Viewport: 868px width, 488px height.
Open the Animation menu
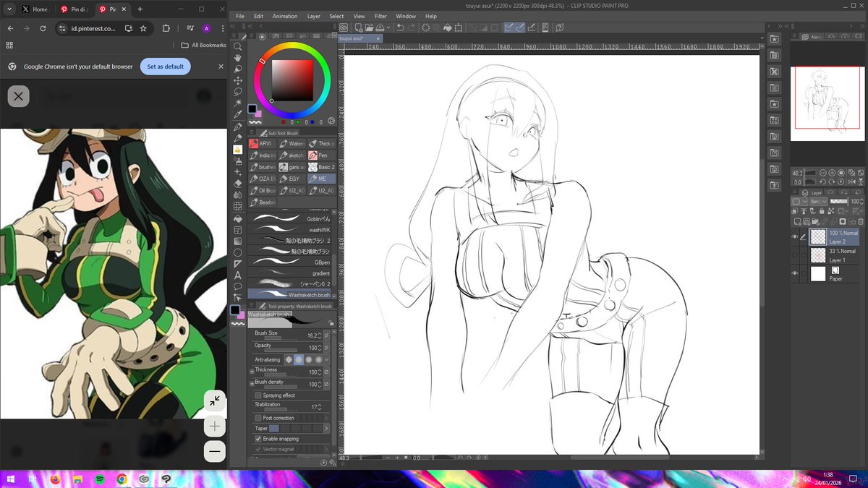coord(285,16)
